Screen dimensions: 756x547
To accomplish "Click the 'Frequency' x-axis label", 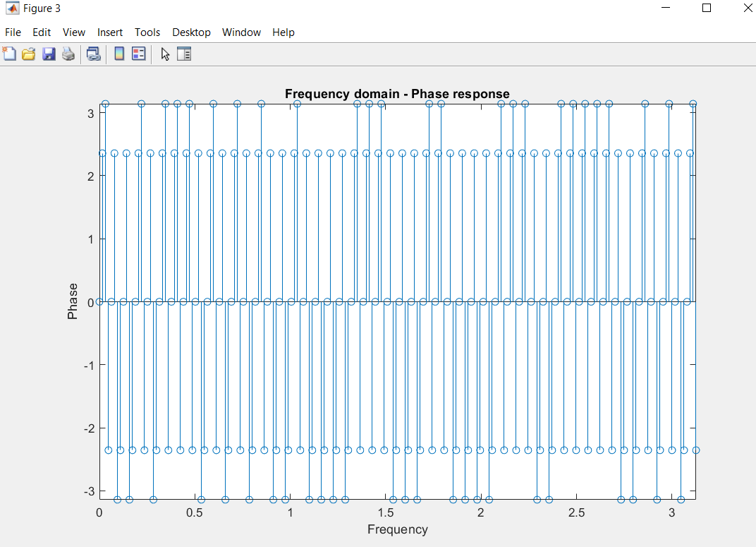I will click(397, 529).
